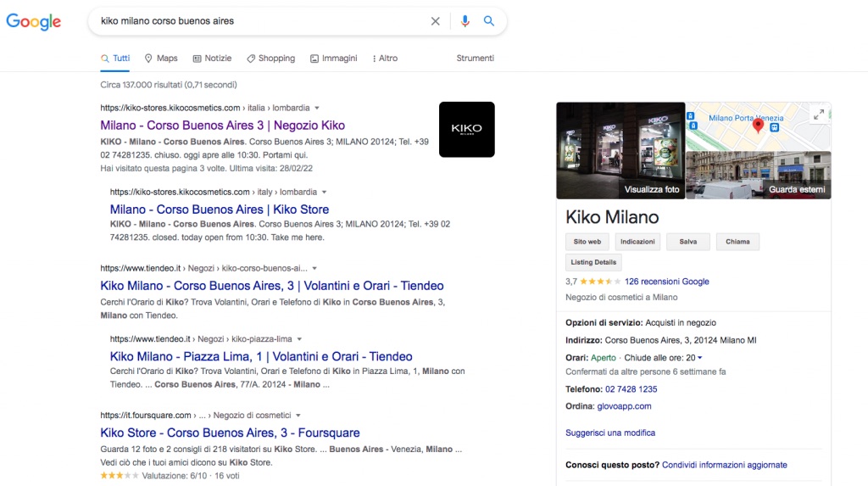
Task: Click the Listing Details button
Action: (593, 262)
